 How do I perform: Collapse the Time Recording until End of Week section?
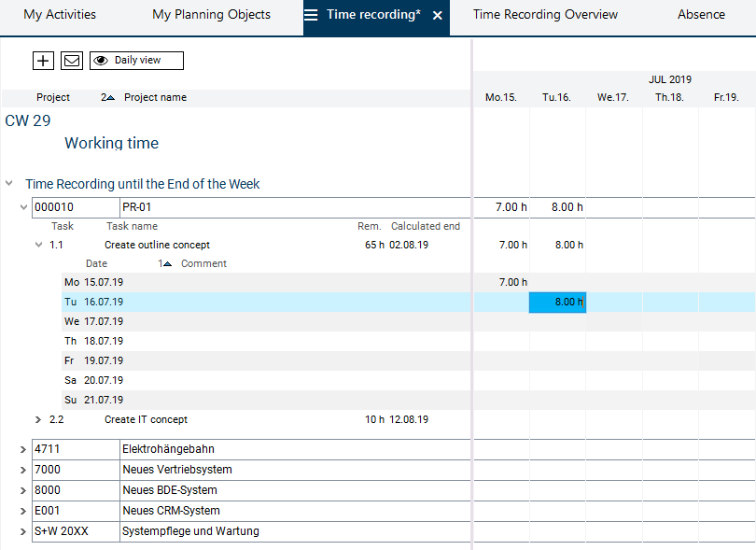tap(9, 184)
